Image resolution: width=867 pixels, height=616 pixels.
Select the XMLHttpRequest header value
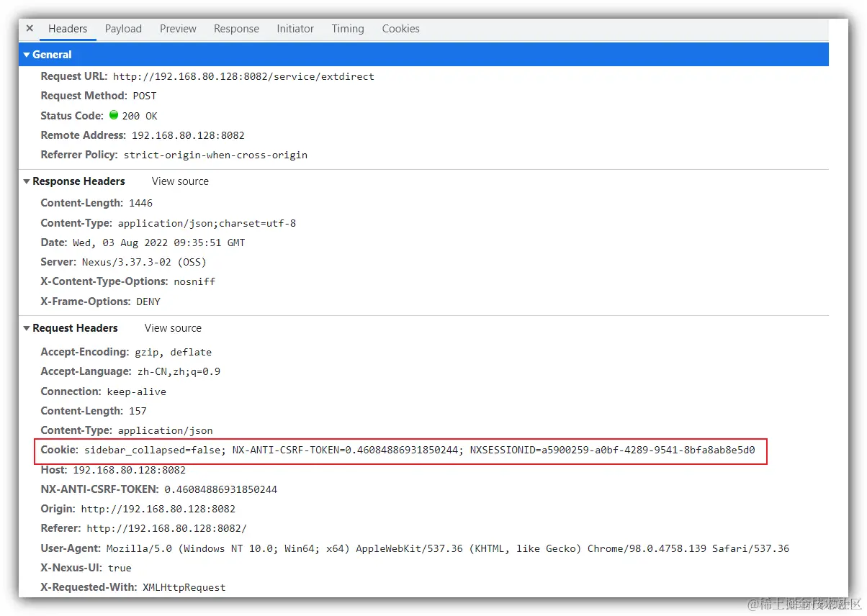pos(184,587)
